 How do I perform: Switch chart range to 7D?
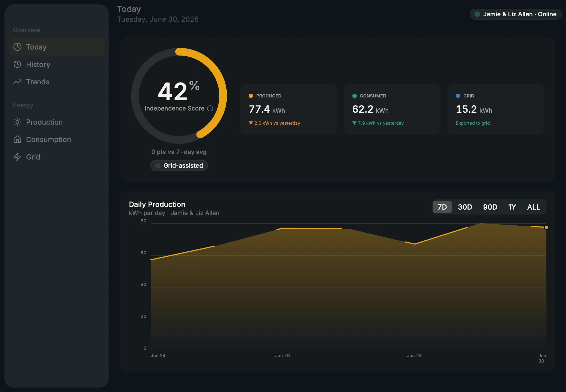click(442, 207)
